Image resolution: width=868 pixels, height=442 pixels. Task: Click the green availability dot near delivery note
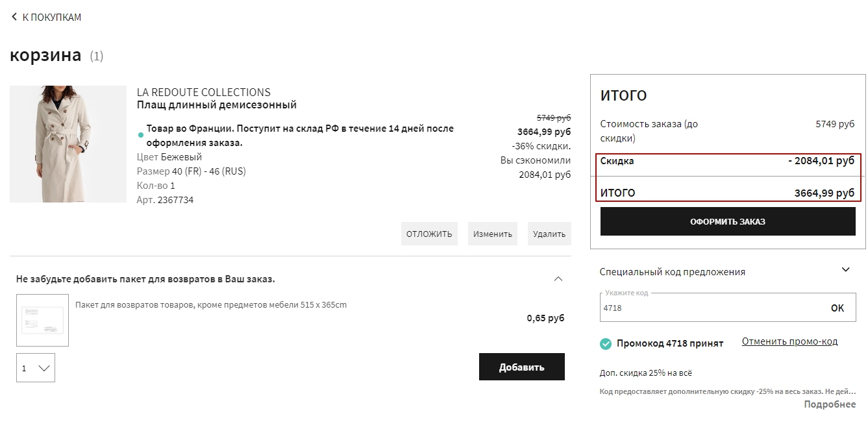point(140,136)
